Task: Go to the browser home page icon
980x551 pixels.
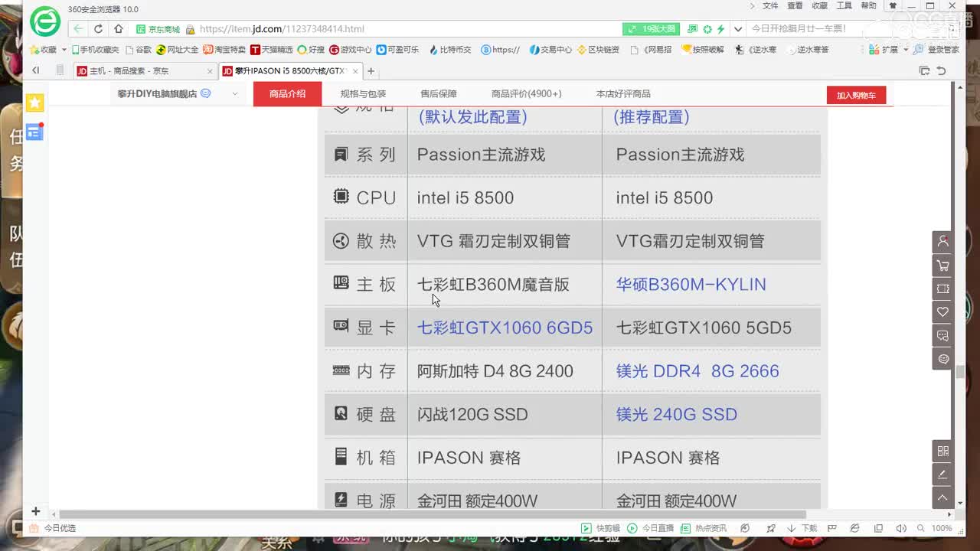Action: (118, 29)
